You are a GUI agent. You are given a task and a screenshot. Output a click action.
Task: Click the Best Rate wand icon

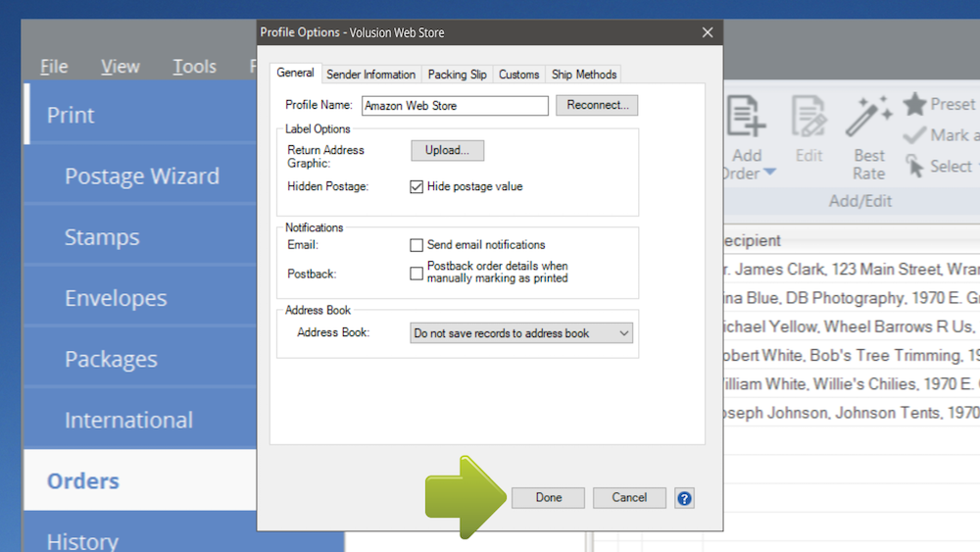(x=868, y=117)
